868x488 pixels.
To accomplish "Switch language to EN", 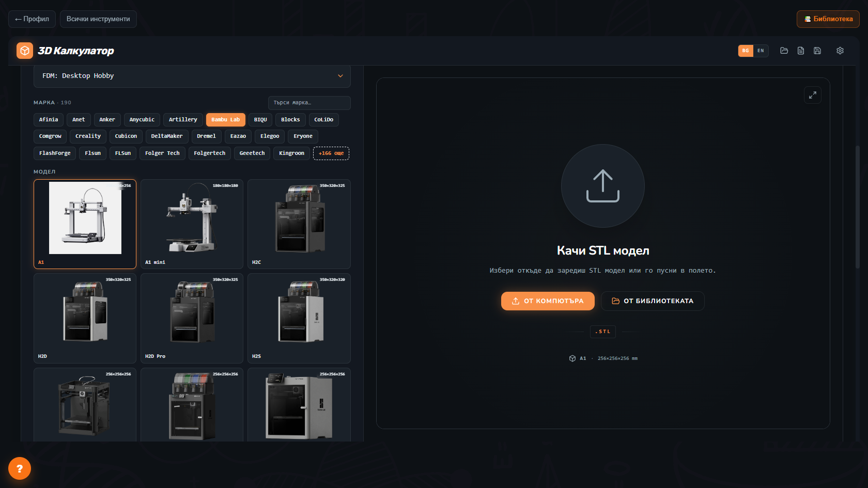I will (761, 51).
